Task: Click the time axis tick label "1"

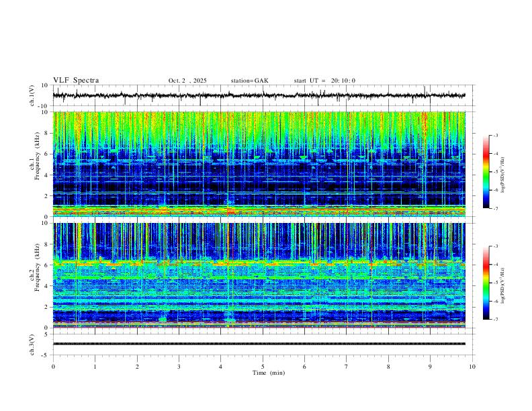Action: point(95,367)
